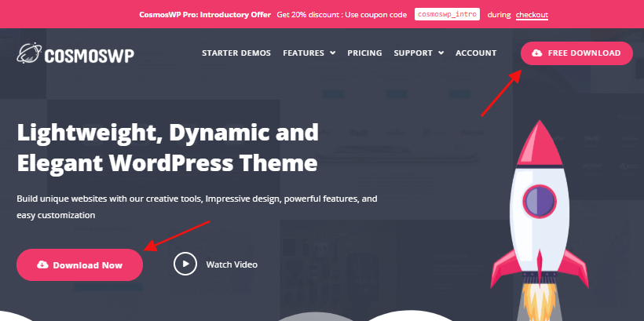Click the play circle video icon
The width and height of the screenshot is (644, 321).
pyautogui.click(x=185, y=264)
